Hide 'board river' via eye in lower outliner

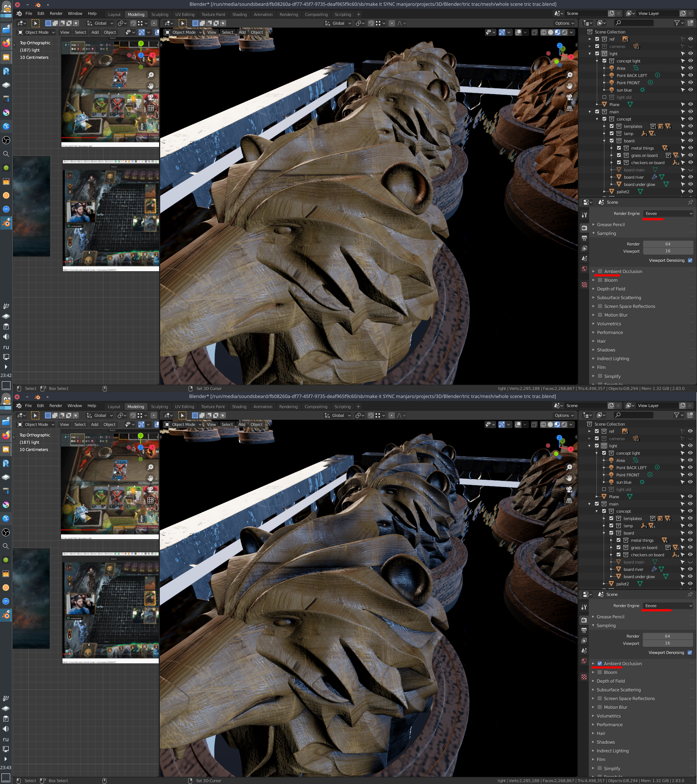click(x=690, y=569)
